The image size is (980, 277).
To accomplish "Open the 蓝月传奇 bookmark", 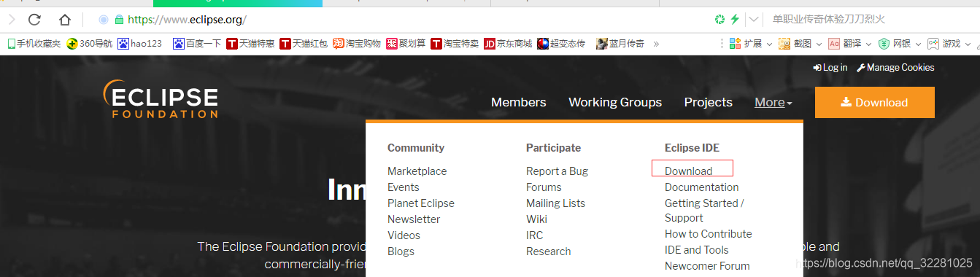I will [x=620, y=44].
